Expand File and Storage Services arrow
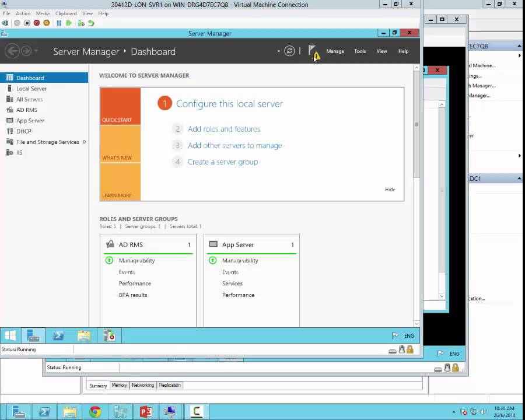Image resolution: width=525 pixels, height=420 pixels. [85, 142]
